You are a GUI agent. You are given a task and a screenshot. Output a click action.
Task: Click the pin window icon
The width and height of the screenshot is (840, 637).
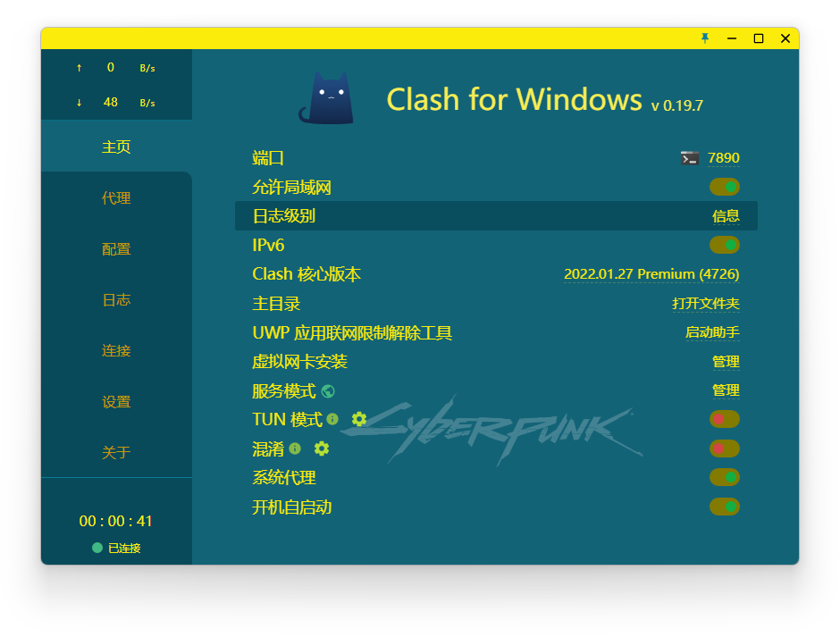tap(705, 38)
